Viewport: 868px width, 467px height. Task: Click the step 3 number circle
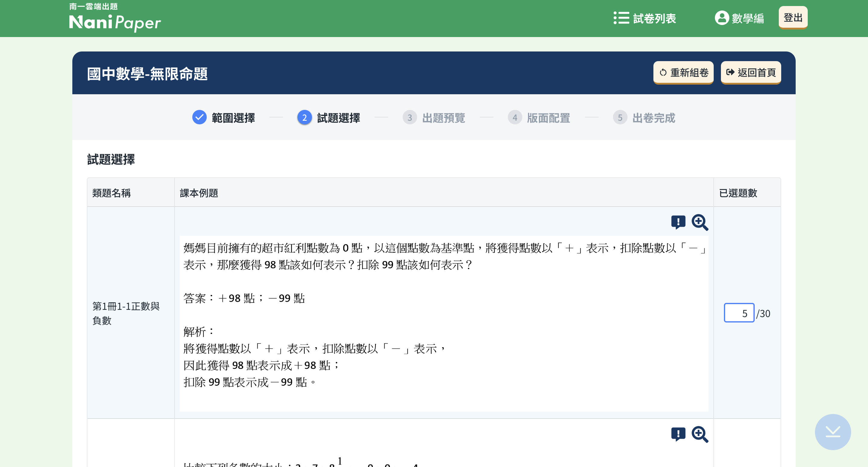click(x=410, y=117)
